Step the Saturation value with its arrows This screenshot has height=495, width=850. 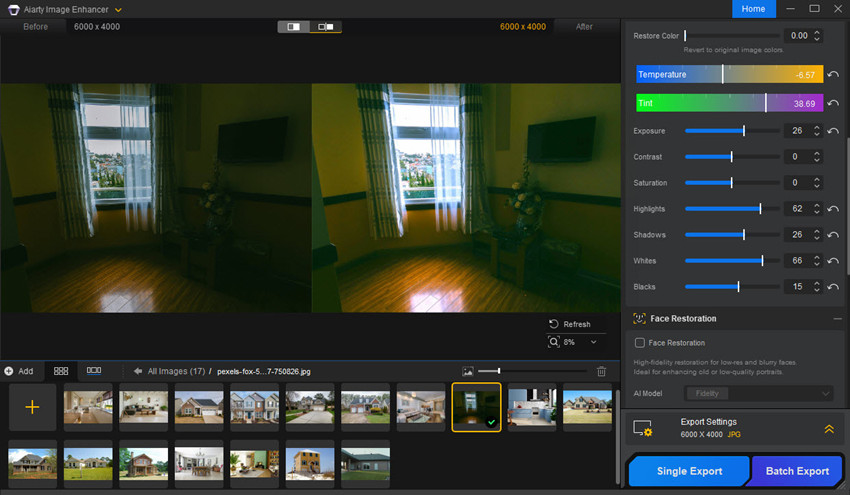817,183
